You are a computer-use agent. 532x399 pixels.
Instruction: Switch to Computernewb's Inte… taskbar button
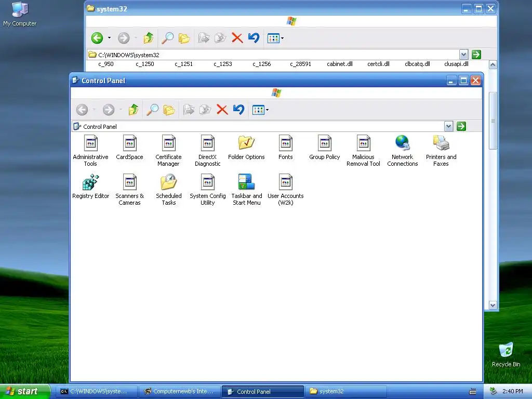pyautogui.click(x=180, y=391)
